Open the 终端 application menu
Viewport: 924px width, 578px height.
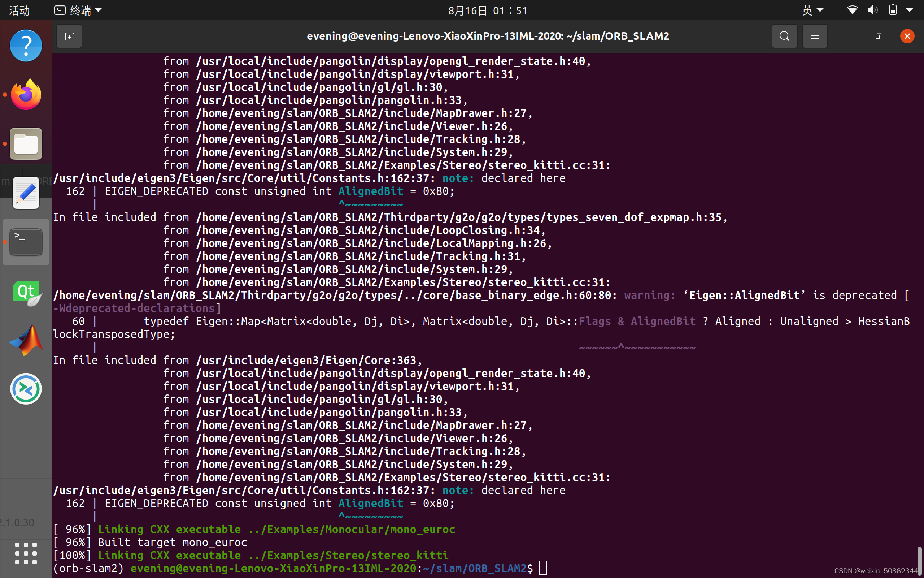tap(78, 10)
